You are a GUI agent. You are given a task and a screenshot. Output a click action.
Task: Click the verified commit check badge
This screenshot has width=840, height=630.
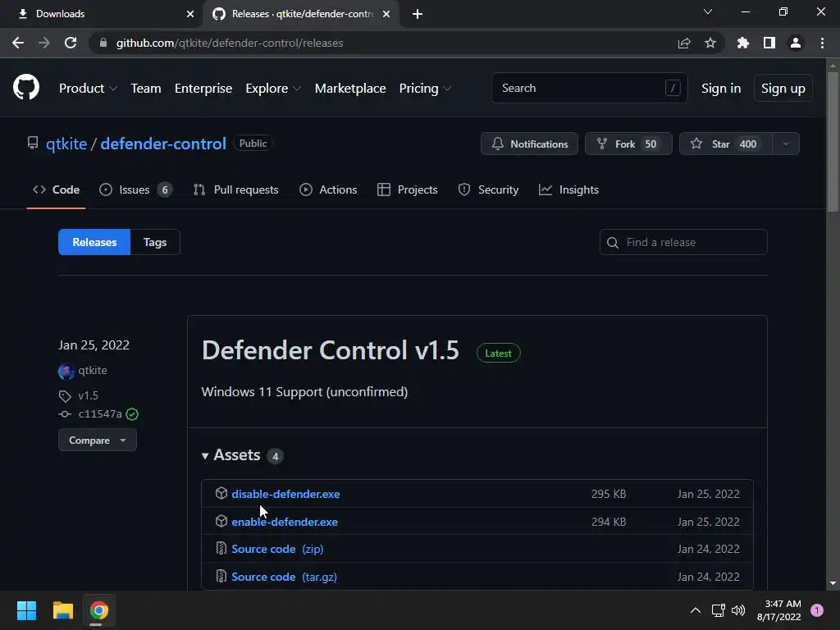click(132, 414)
